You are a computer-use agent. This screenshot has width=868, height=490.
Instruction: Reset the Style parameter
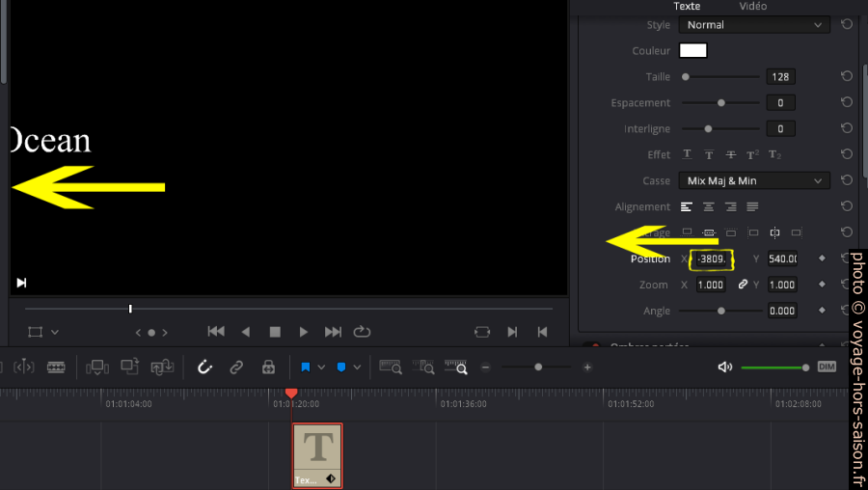(x=847, y=24)
